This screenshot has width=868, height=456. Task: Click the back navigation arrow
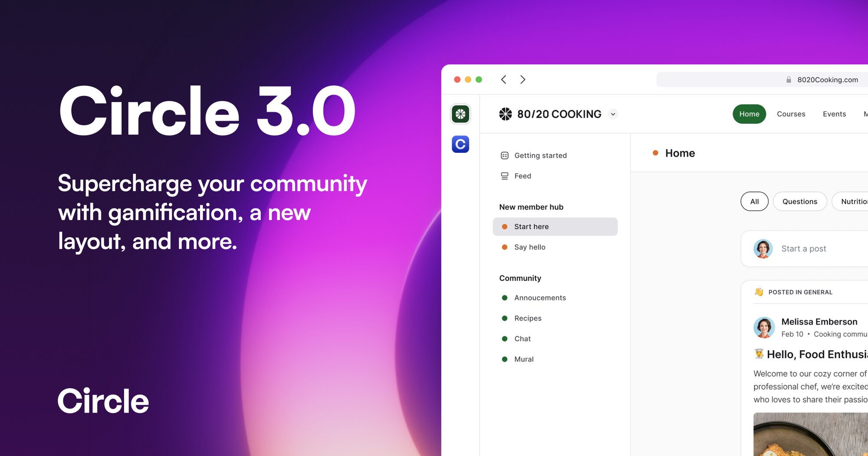(503, 79)
